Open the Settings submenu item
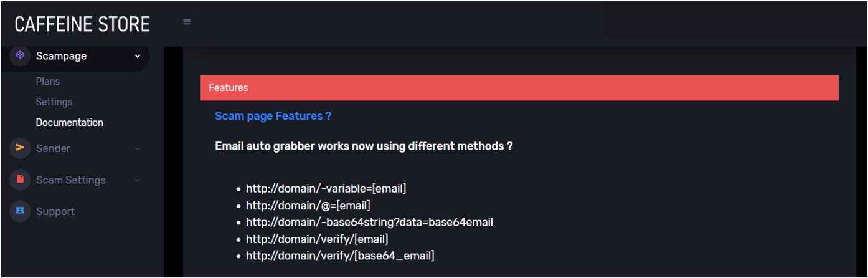Screen dimensions: 868x278 (54, 102)
